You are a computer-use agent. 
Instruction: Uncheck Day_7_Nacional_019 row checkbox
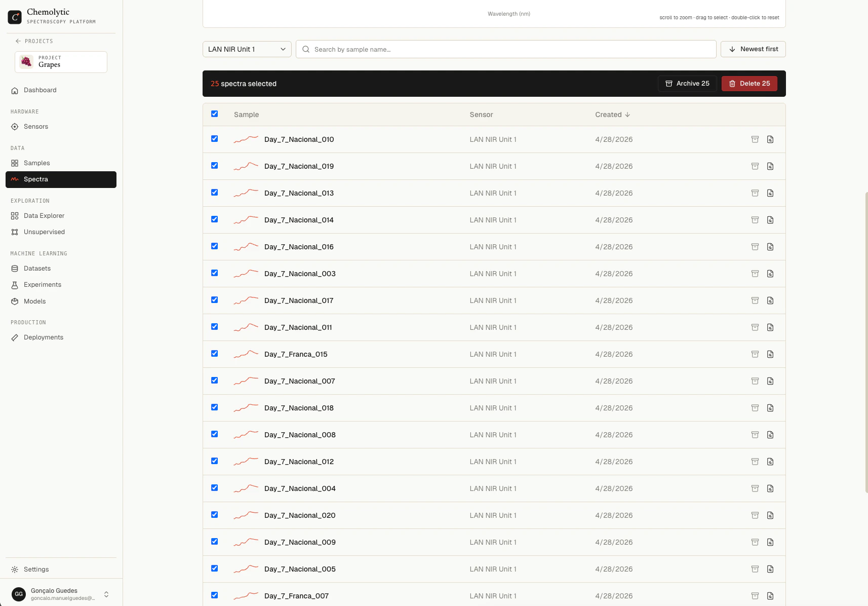coord(215,166)
